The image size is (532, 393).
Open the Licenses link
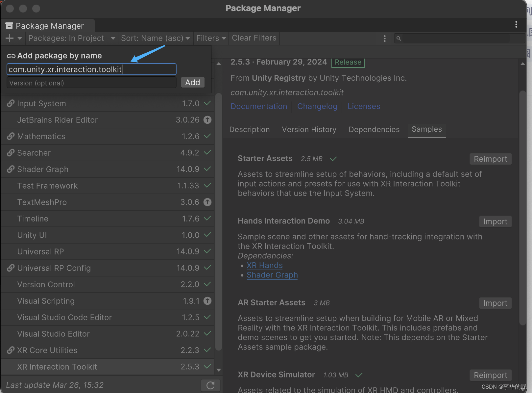364,106
